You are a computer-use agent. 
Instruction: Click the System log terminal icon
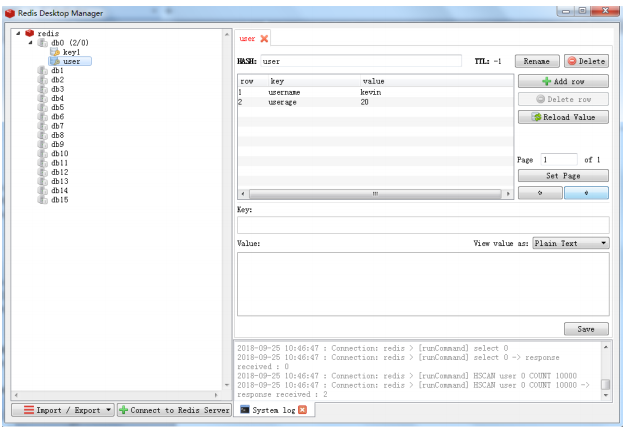point(245,410)
